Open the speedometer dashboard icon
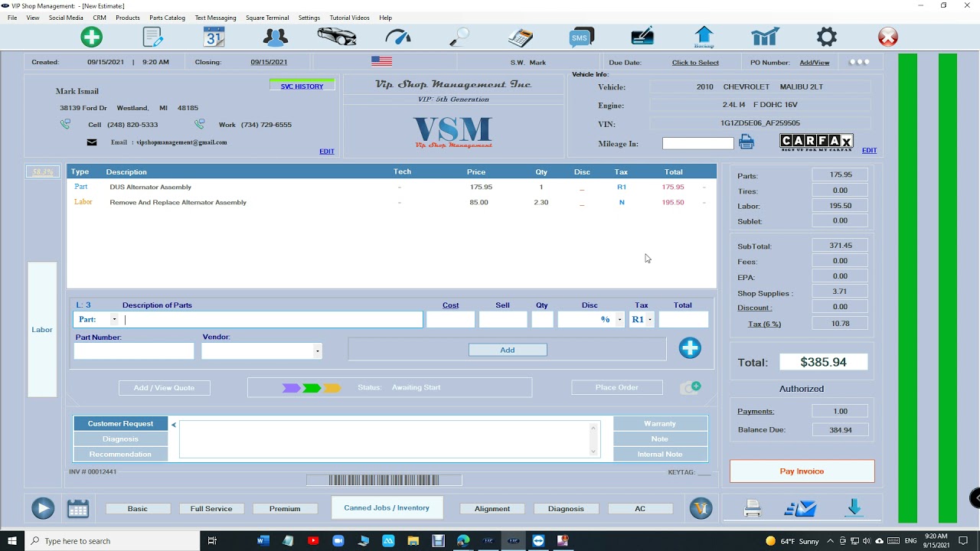 (x=398, y=37)
